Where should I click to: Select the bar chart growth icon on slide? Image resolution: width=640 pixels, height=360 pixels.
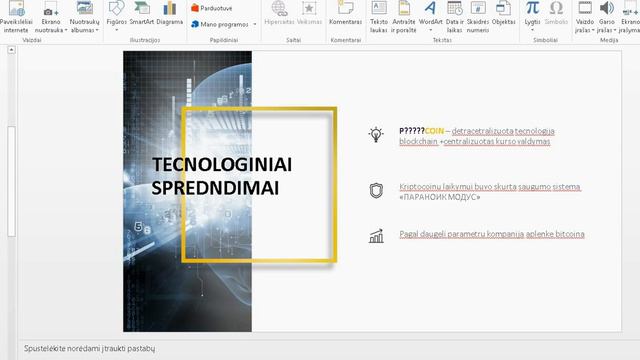(376, 236)
